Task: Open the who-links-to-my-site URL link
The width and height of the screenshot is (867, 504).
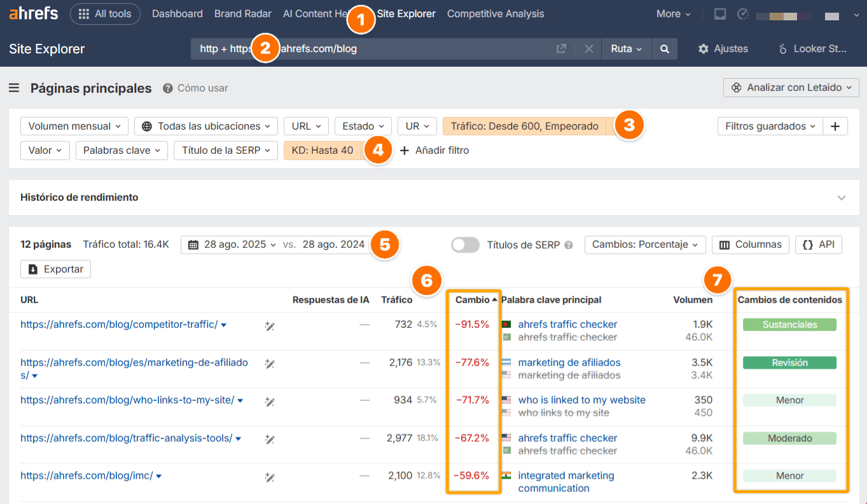Action: (x=127, y=400)
